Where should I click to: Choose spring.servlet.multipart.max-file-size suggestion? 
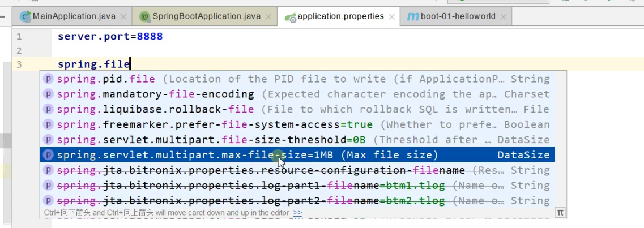pos(297,154)
